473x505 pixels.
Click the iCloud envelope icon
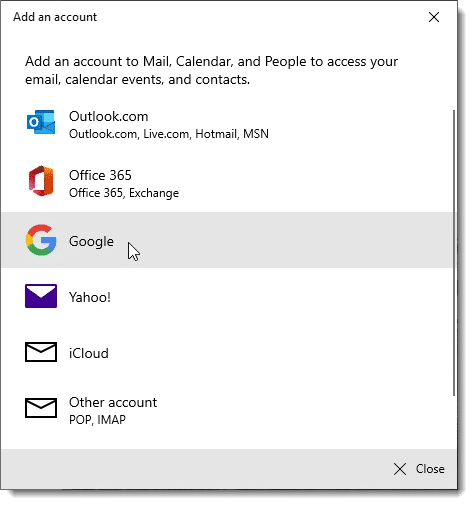(x=41, y=352)
